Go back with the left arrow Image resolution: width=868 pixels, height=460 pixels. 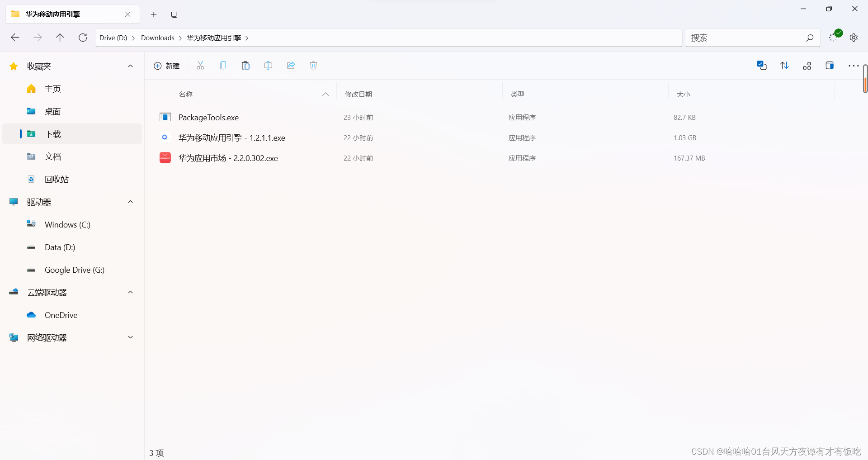pyautogui.click(x=15, y=38)
